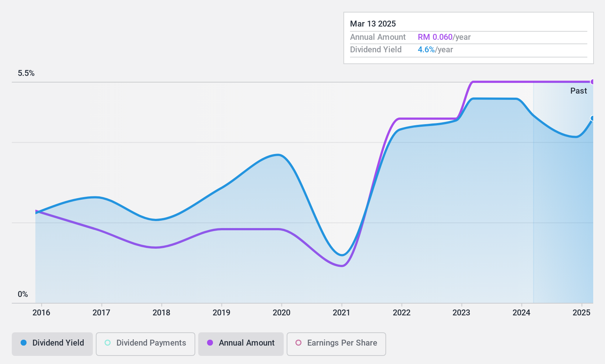The width and height of the screenshot is (605, 364).
Task: Click the purple Annual Amount endpoint marker
Action: [x=592, y=82]
